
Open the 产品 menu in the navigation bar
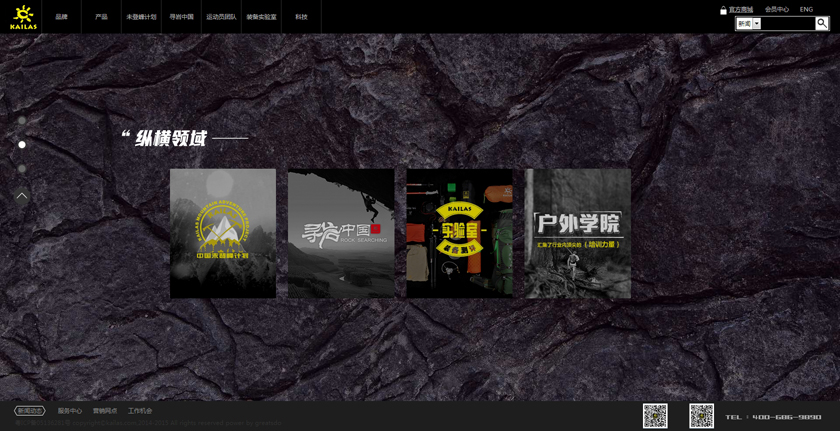(x=101, y=17)
